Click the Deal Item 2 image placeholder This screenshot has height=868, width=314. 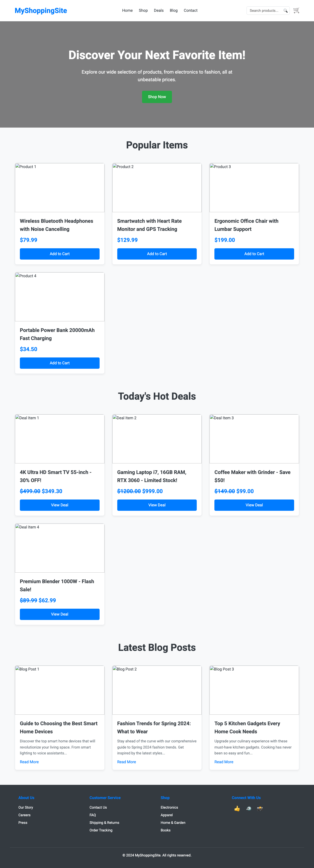(157, 439)
